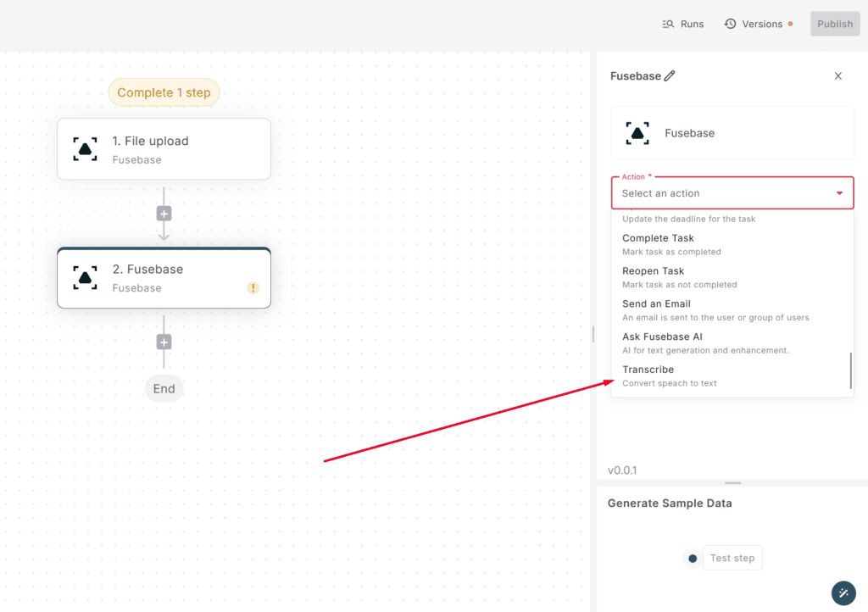The image size is (868, 612).
Task: Open the Versions history
Action: [x=758, y=24]
